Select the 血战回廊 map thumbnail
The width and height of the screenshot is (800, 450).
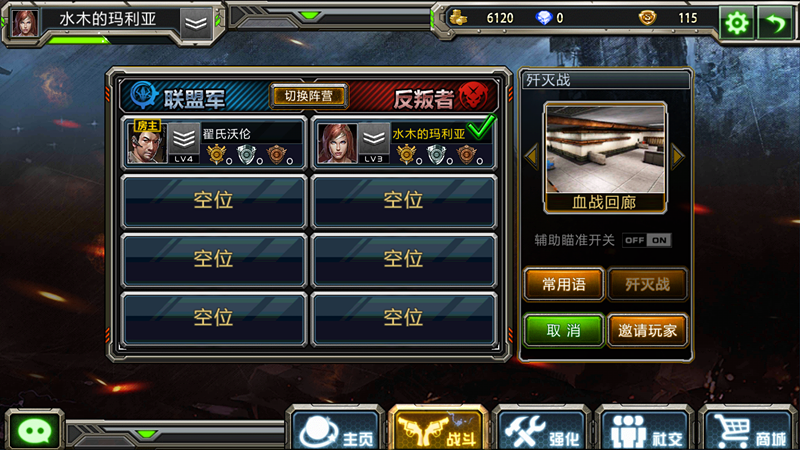pos(605,158)
